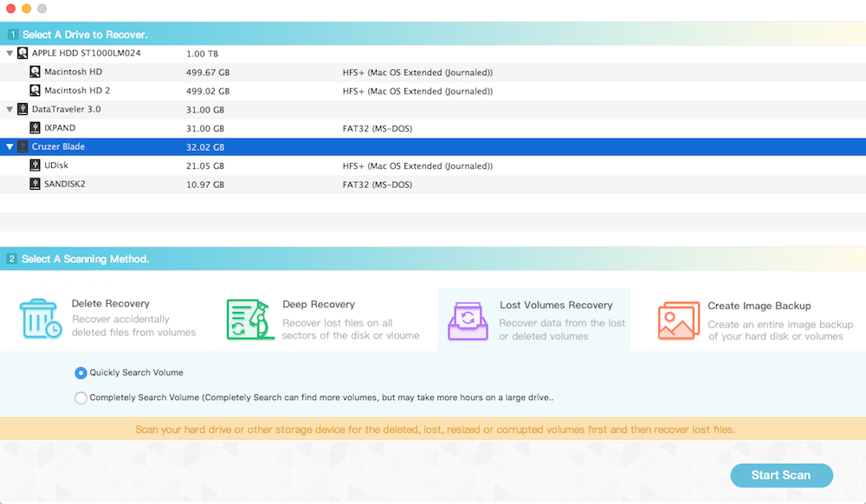Image resolution: width=866 pixels, height=504 pixels.
Task: Click the DataTraveler 3.0 USB drive icon
Action: click(23, 109)
